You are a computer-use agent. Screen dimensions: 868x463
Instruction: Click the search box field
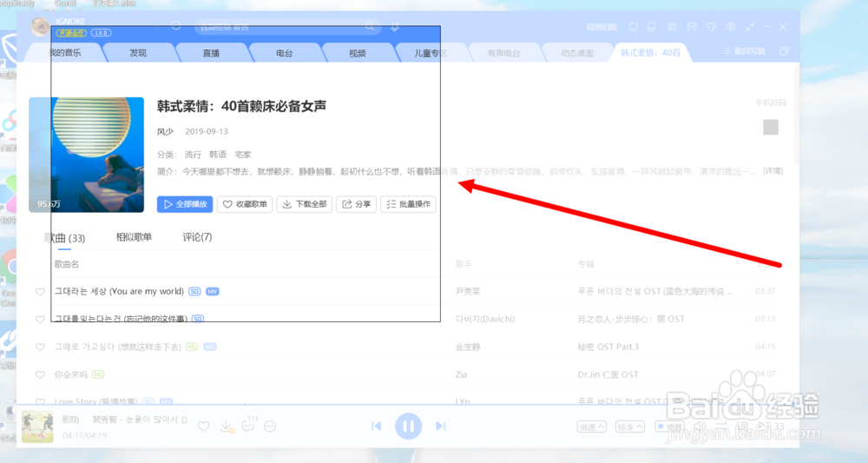(288, 27)
